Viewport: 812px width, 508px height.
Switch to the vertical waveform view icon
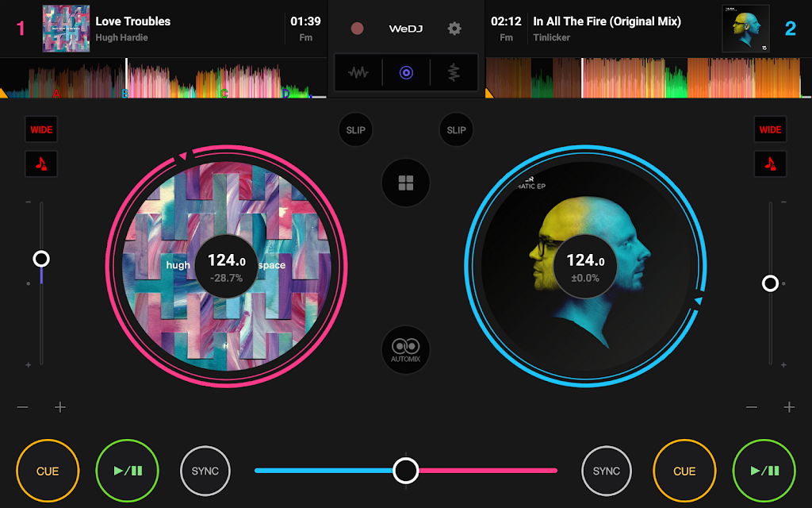(x=454, y=73)
